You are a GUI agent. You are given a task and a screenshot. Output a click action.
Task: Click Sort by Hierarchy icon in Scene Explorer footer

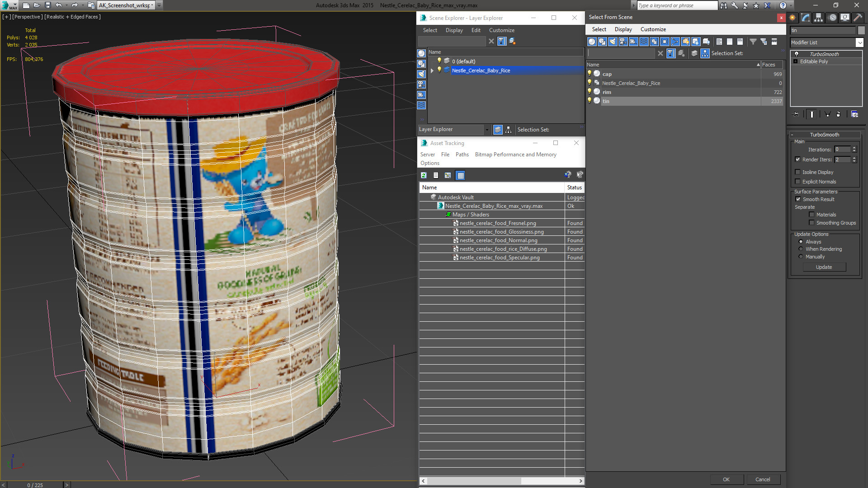click(508, 130)
